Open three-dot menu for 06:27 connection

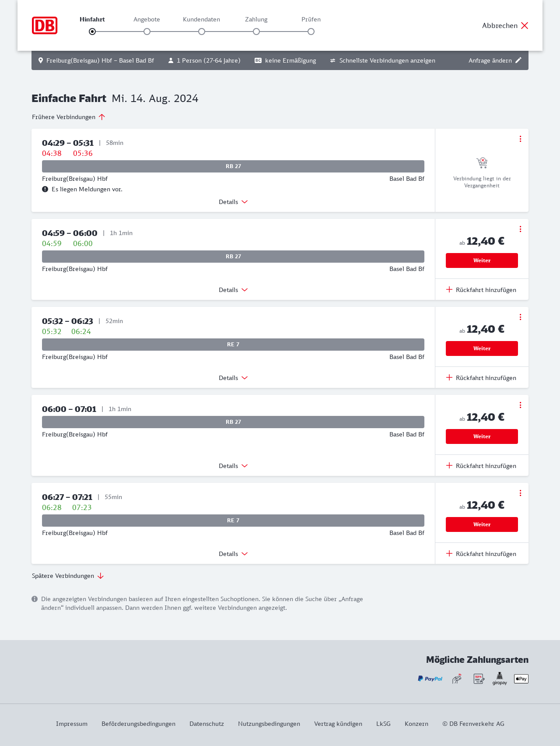(520, 493)
